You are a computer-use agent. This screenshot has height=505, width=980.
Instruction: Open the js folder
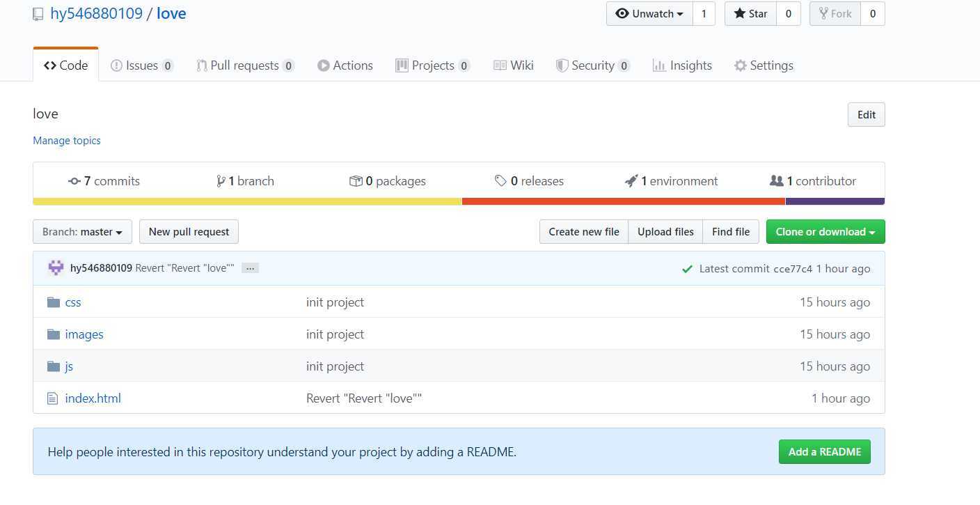point(69,366)
